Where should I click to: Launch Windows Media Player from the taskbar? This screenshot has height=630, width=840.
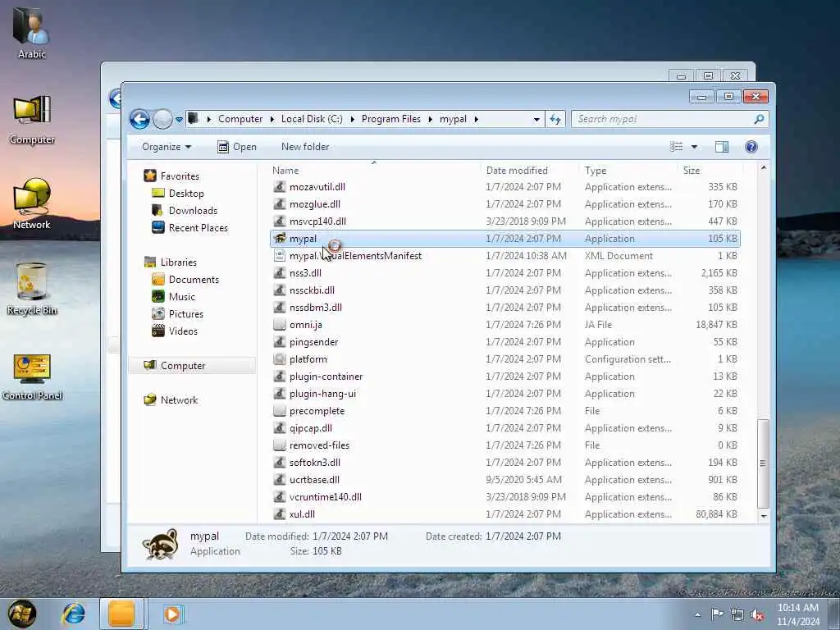tap(172, 614)
